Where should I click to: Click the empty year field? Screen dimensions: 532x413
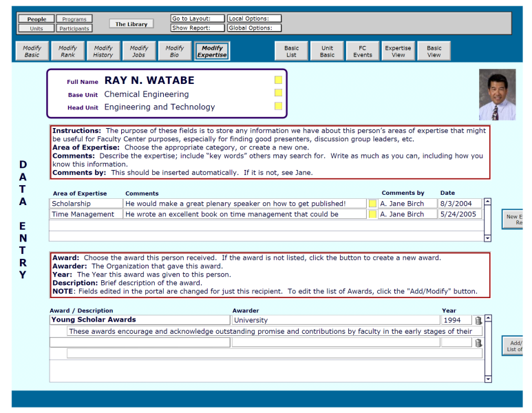(x=456, y=342)
